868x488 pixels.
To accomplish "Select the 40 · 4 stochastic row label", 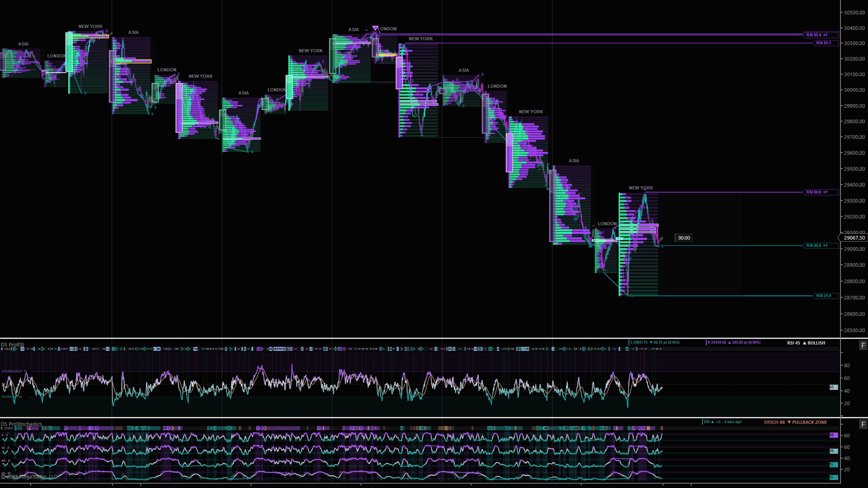I will click(5, 461).
